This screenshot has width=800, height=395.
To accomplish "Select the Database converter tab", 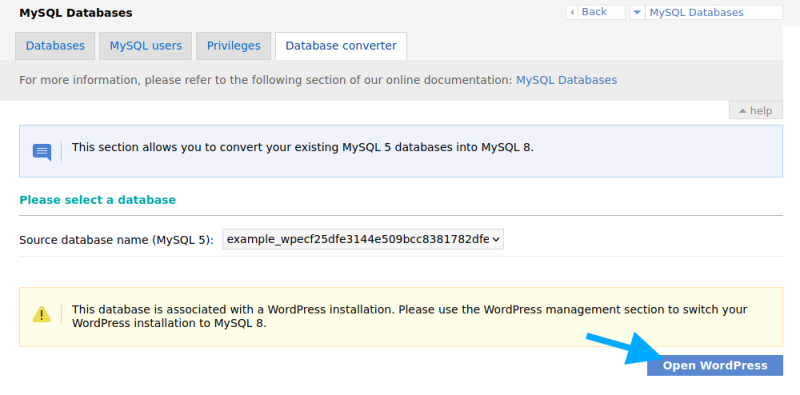I will [341, 46].
